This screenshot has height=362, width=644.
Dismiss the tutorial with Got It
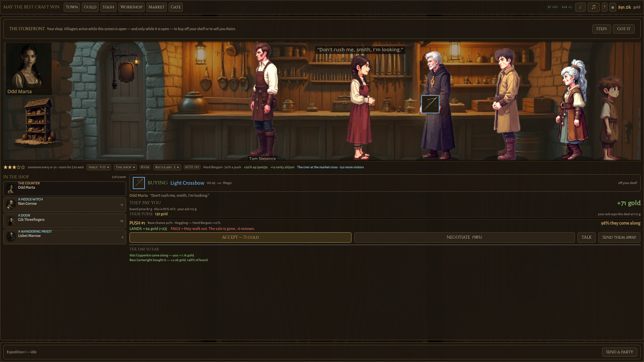click(x=624, y=29)
